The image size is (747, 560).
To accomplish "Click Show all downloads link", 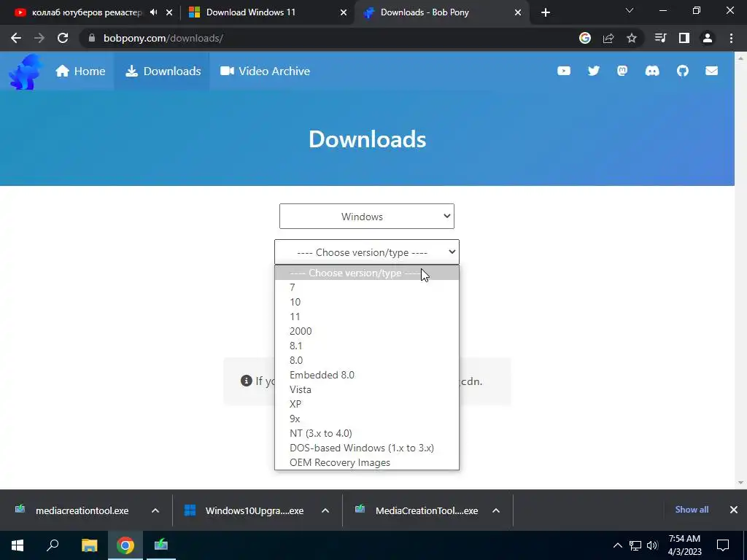I will pos(692,510).
